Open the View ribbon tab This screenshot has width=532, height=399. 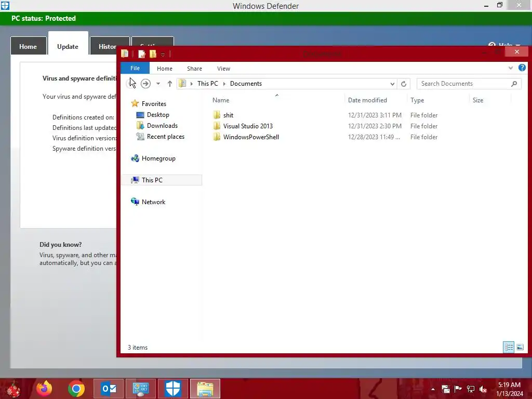223,69
